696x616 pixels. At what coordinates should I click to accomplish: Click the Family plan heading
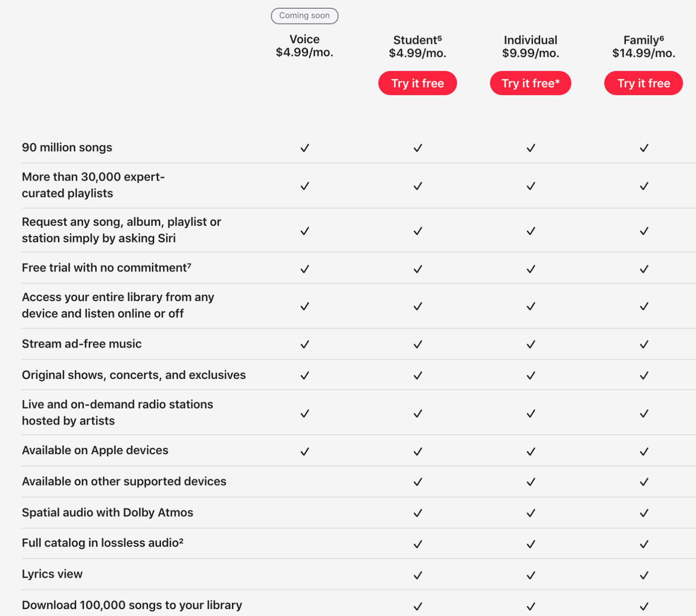643,40
